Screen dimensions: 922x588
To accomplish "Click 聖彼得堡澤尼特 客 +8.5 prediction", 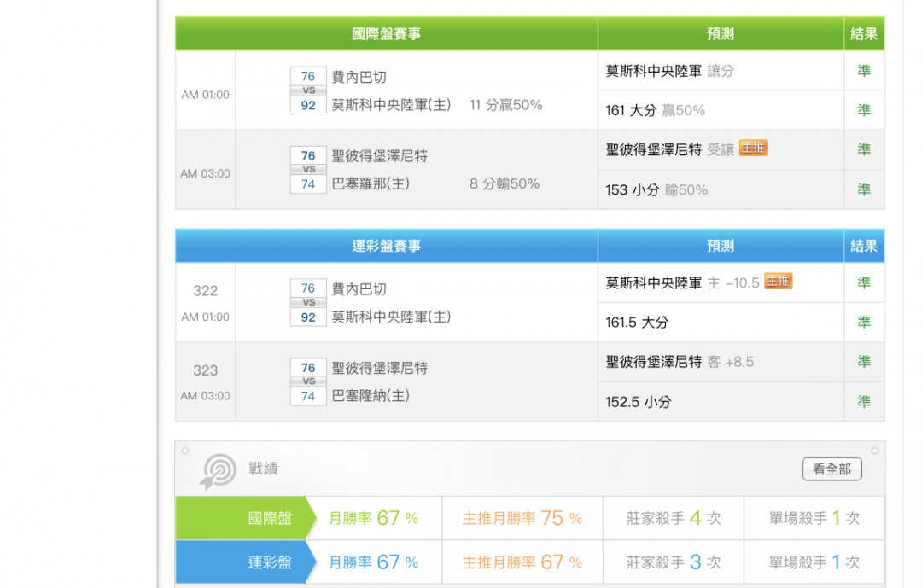I will [680, 362].
